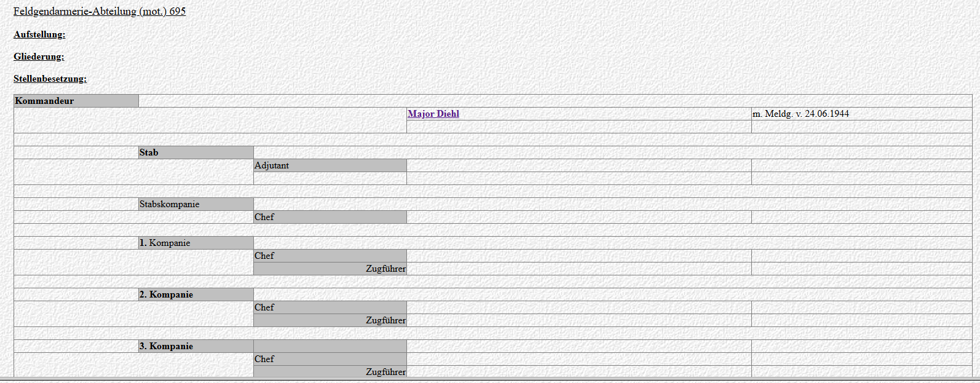Click the Stab table cell
The image size is (980, 383).
point(196,152)
